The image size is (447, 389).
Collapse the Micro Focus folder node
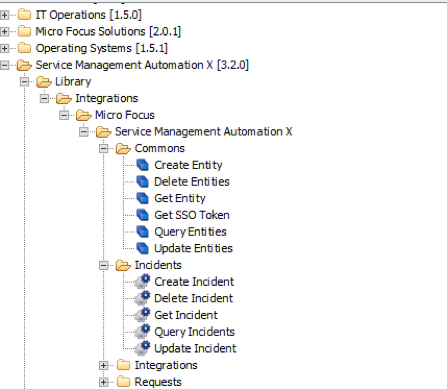(x=64, y=115)
